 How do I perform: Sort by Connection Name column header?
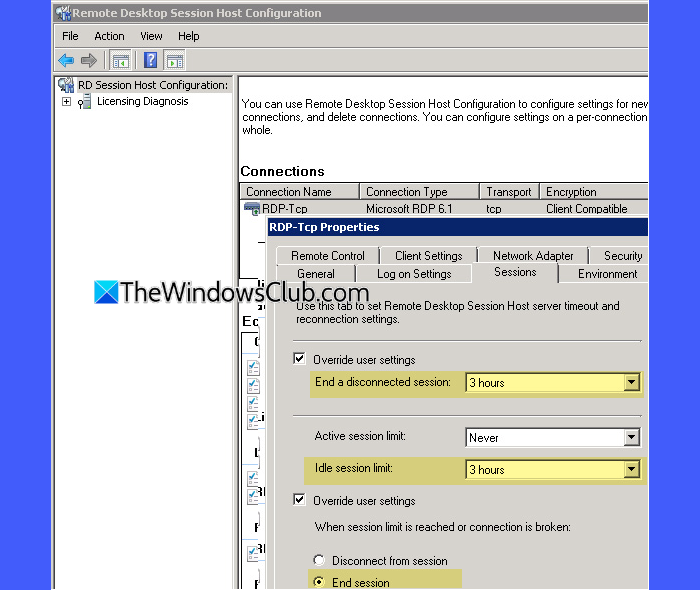click(x=300, y=191)
